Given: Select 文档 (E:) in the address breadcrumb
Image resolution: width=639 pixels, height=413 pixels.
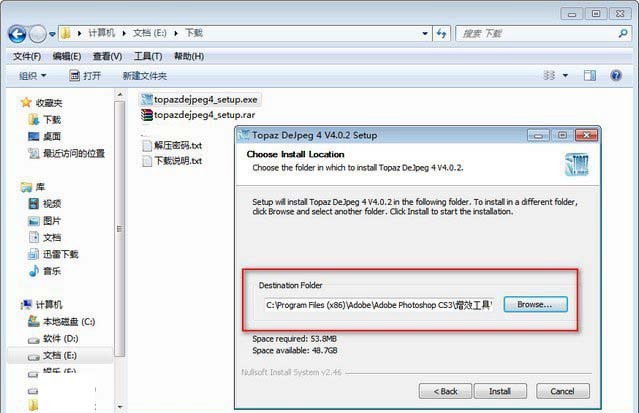Looking at the screenshot, I should pos(150,33).
